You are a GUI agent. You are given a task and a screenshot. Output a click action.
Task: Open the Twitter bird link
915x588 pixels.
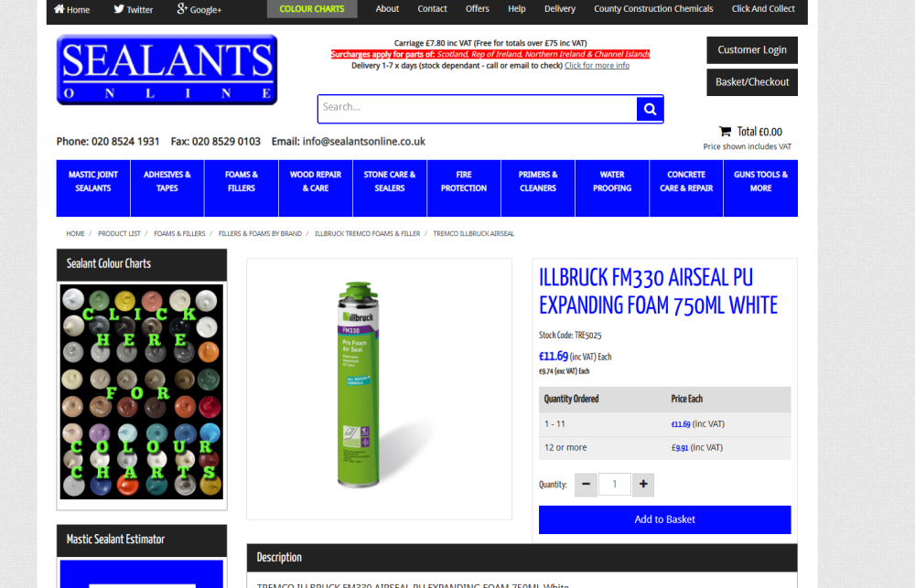click(x=133, y=9)
